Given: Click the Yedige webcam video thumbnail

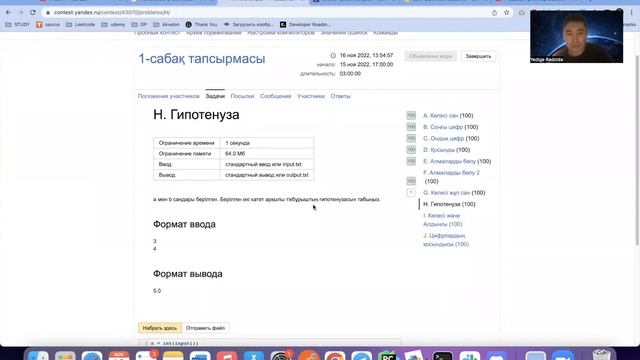Looking at the screenshot, I should pyautogui.click(x=576, y=37).
